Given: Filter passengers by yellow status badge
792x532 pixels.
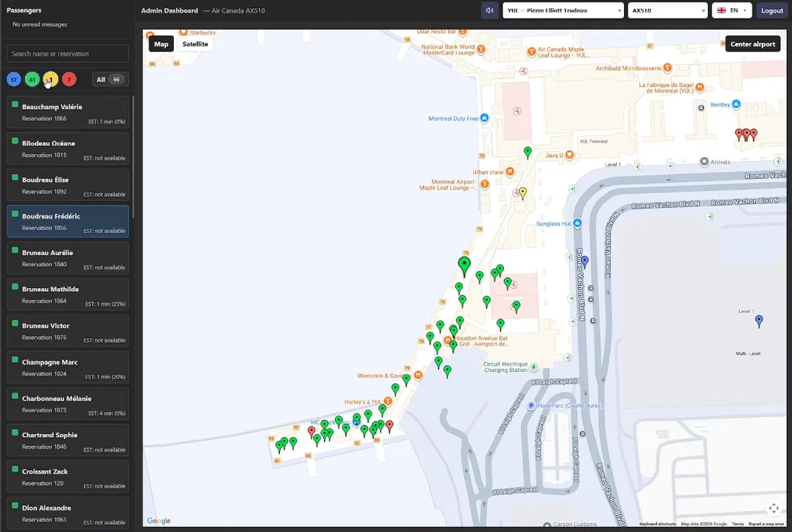Looking at the screenshot, I should click(x=51, y=80).
